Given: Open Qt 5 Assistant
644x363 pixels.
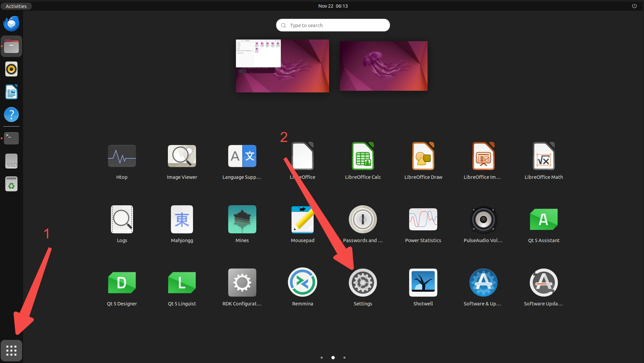Looking at the screenshot, I should click(x=543, y=219).
